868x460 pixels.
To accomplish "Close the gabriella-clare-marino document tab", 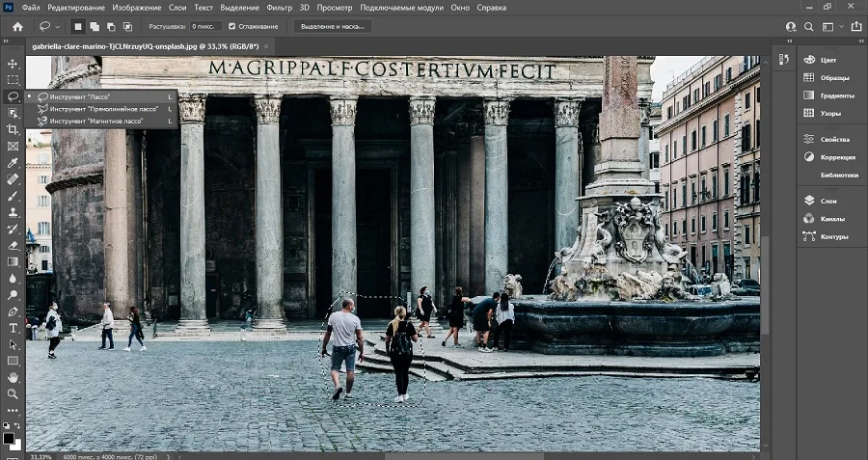I will pyautogui.click(x=266, y=47).
